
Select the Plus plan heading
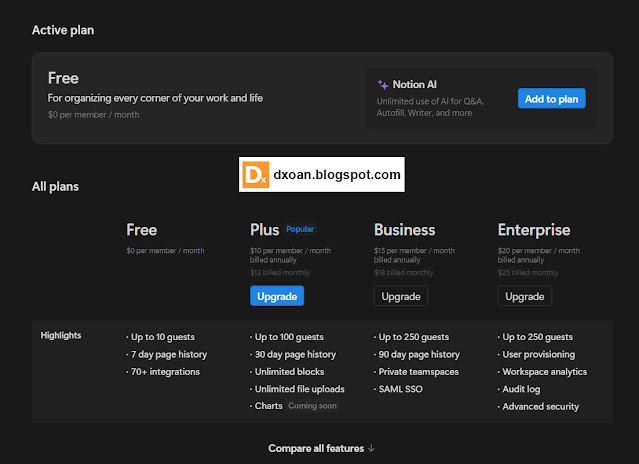264,230
